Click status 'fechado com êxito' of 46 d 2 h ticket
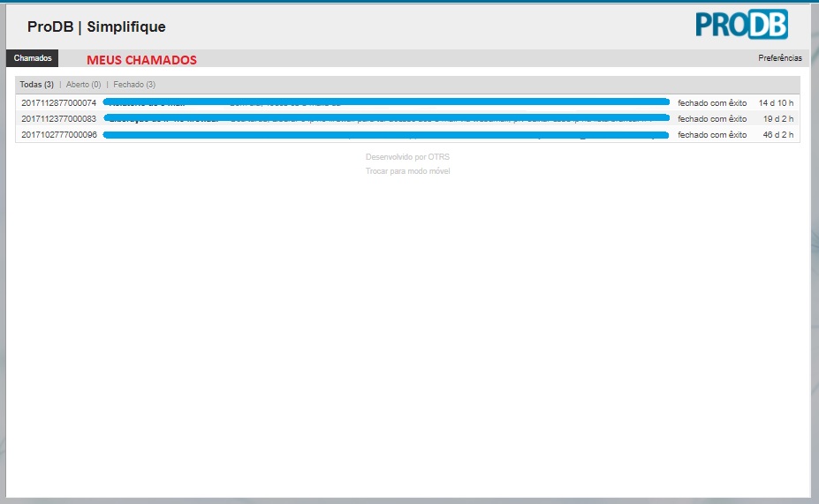Screen dimensions: 819x504 click(712, 135)
